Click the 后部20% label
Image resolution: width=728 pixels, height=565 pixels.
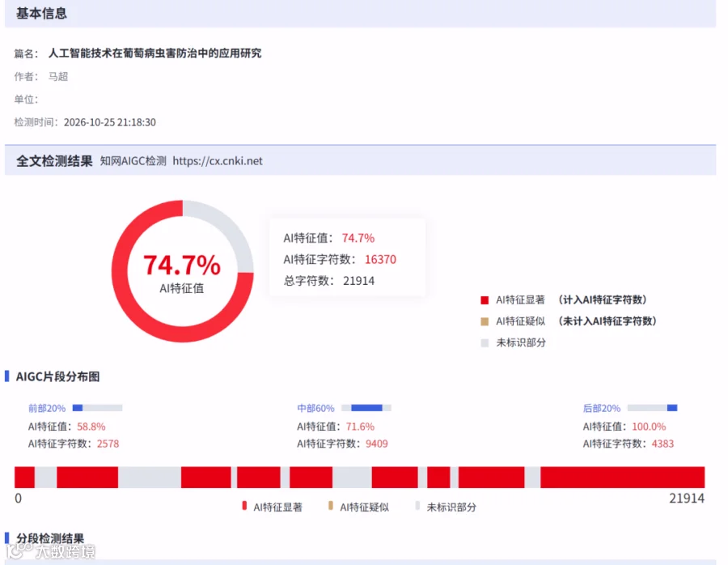[602, 408]
